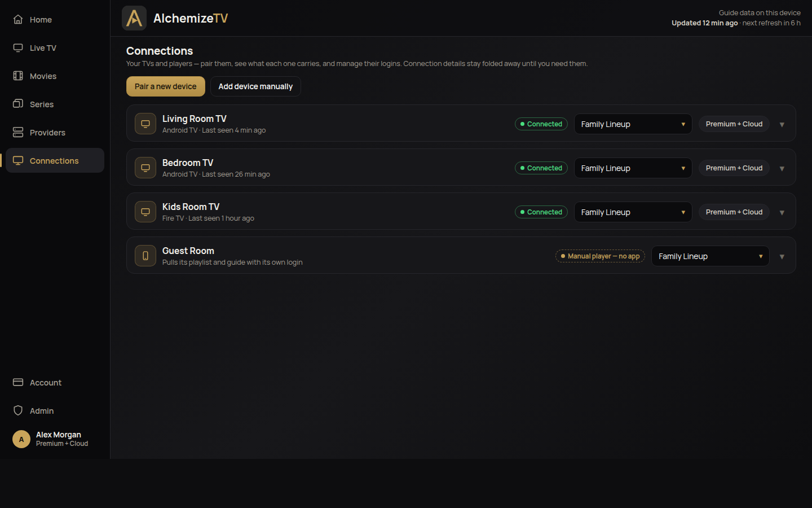Screen dimensions: 812x508
Task: Open Live TV from sidebar
Action: (x=55, y=47)
